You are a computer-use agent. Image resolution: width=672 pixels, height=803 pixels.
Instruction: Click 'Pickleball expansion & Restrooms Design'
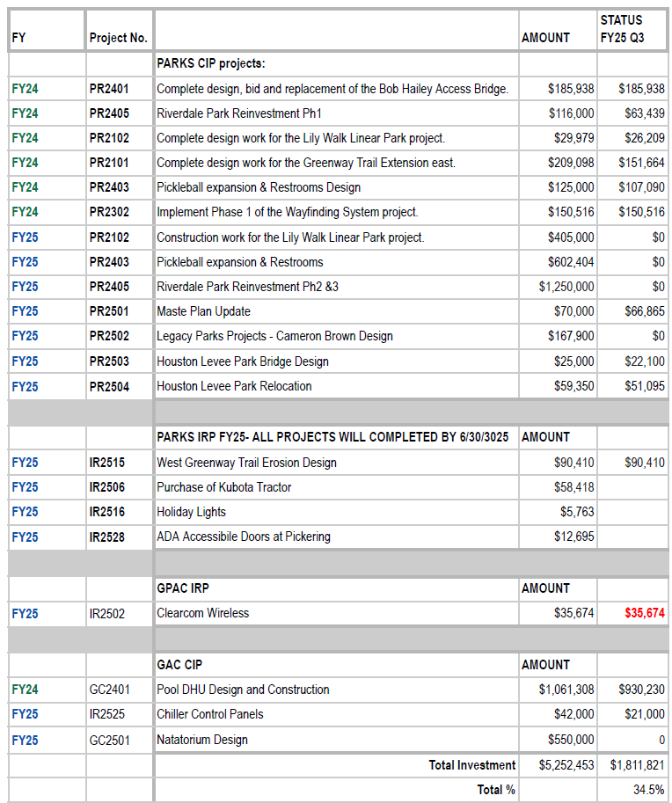(259, 187)
